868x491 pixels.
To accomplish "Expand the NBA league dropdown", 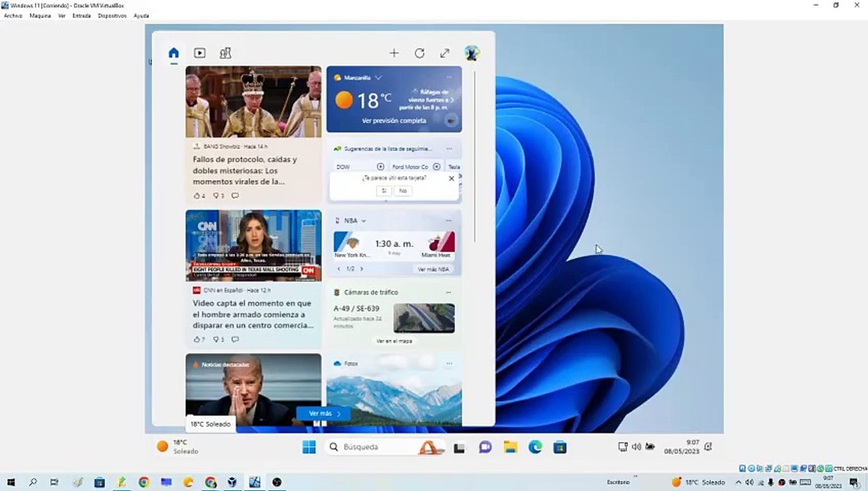I will [364, 221].
